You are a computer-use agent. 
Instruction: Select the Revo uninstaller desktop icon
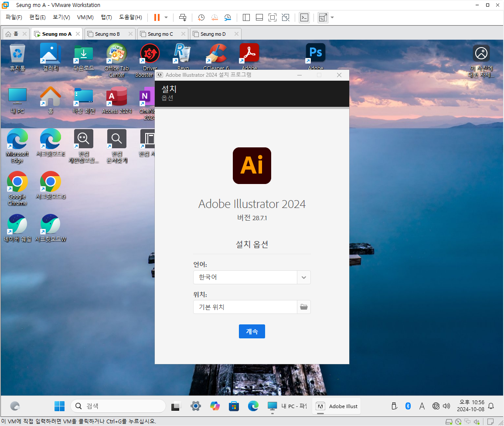tap(183, 57)
